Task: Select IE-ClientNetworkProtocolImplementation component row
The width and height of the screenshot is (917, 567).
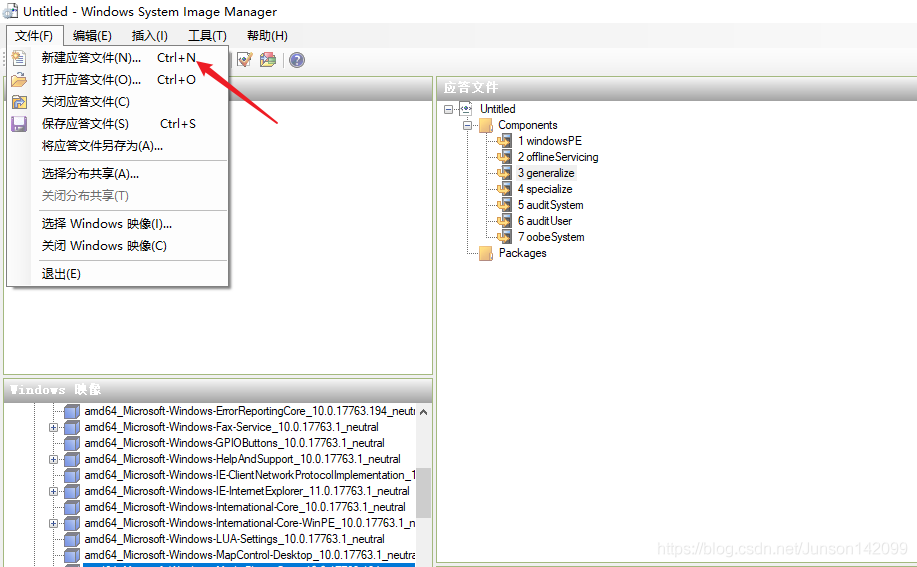Action: (x=249, y=475)
